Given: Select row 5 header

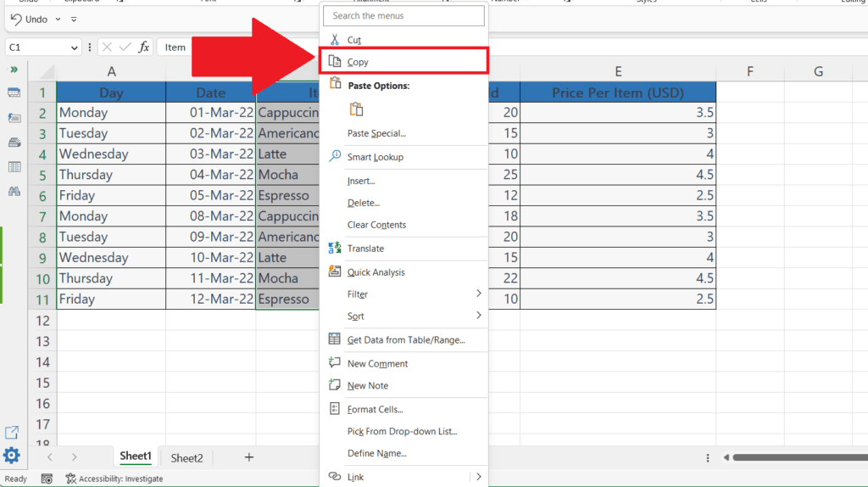Looking at the screenshot, I should [x=42, y=175].
